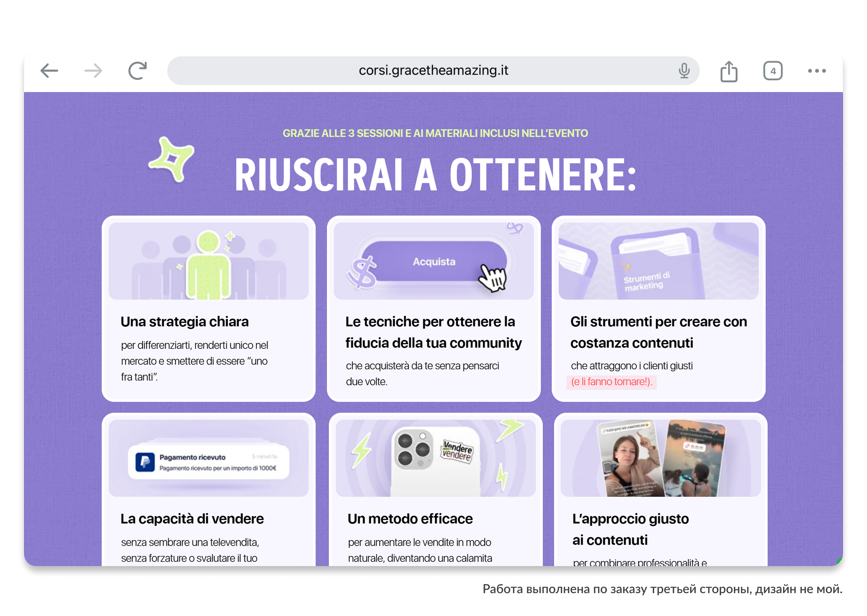Open the tab switcher showing 4 tabs
Viewport: 867px width, 616px height.
tap(772, 71)
